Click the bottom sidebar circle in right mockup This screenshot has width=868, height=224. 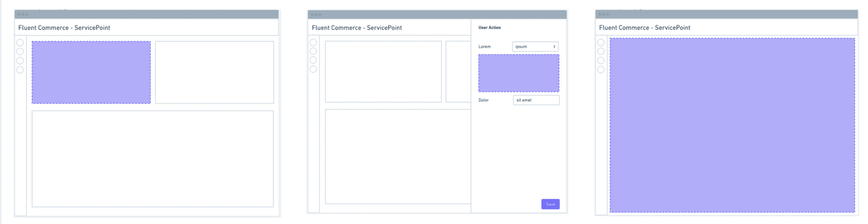(x=601, y=70)
